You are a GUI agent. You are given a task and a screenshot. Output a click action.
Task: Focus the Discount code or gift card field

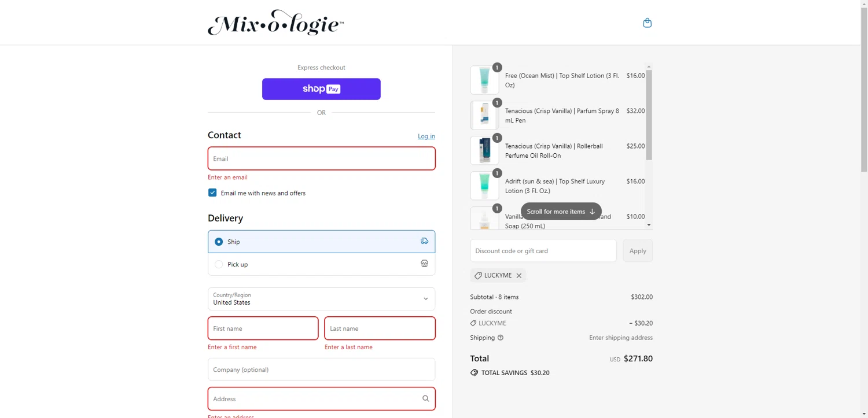coord(543,251)
